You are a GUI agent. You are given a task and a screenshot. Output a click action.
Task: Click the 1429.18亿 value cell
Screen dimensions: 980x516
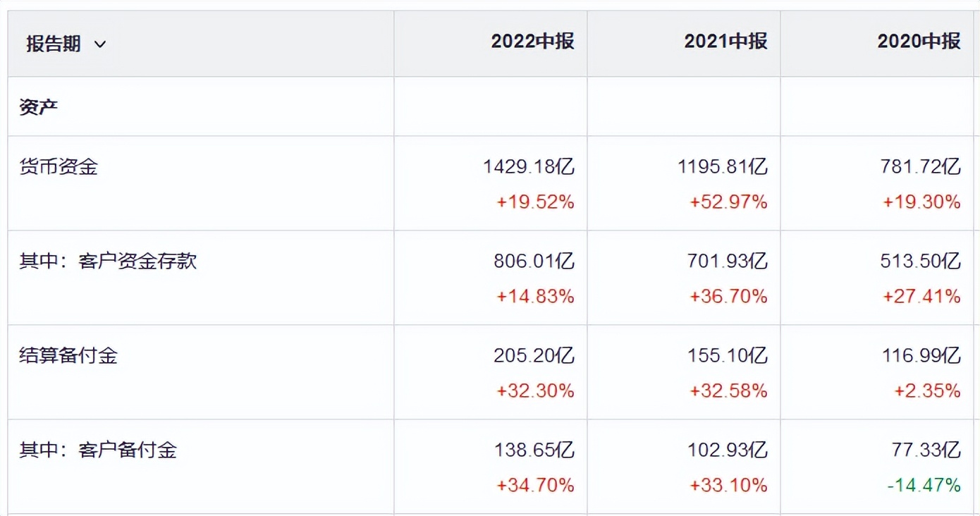click(529, 167)
